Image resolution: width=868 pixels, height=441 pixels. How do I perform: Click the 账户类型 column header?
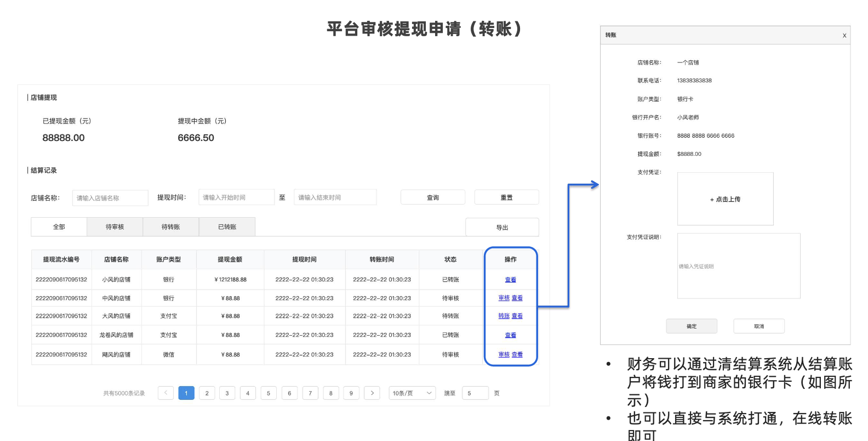coord(168,259)
